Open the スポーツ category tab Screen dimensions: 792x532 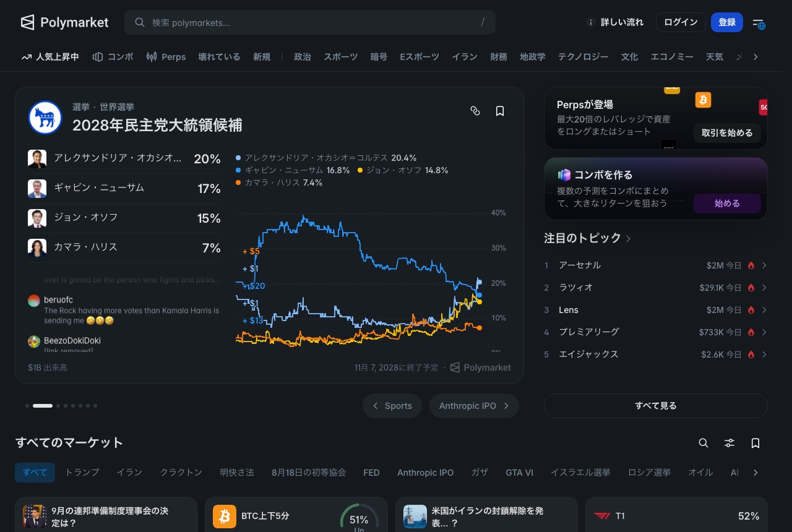click(x=341, y=57)
